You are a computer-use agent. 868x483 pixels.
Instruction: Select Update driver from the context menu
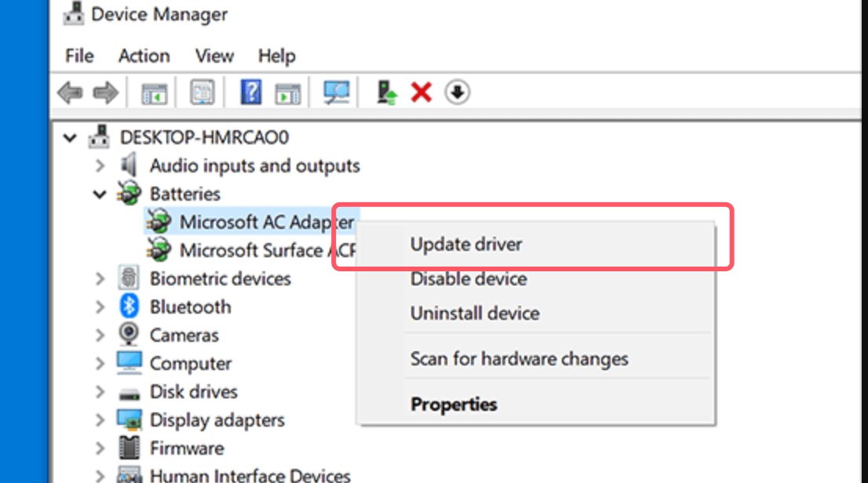point(466,244)
